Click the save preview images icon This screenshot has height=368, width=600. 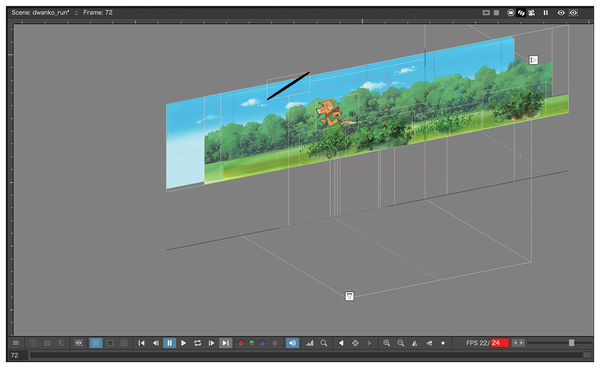click(x=33, y=343)
